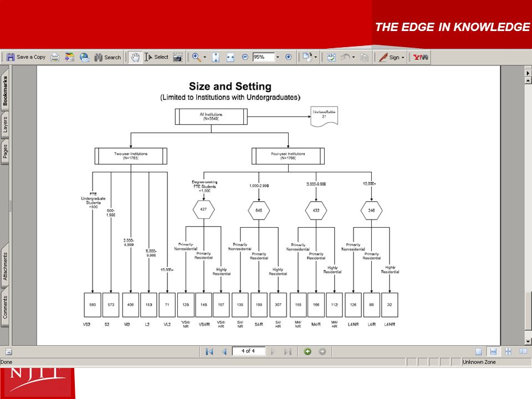This screenshot has height=399, width=532.
Task: Open Search with the binoculars icon
Action: point(99,57)
